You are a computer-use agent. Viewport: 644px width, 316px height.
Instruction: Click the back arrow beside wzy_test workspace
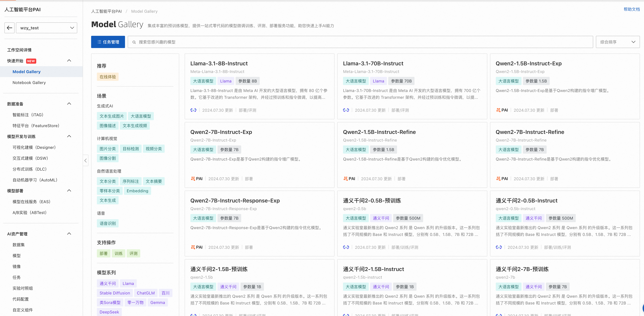[x=9, y=28]
